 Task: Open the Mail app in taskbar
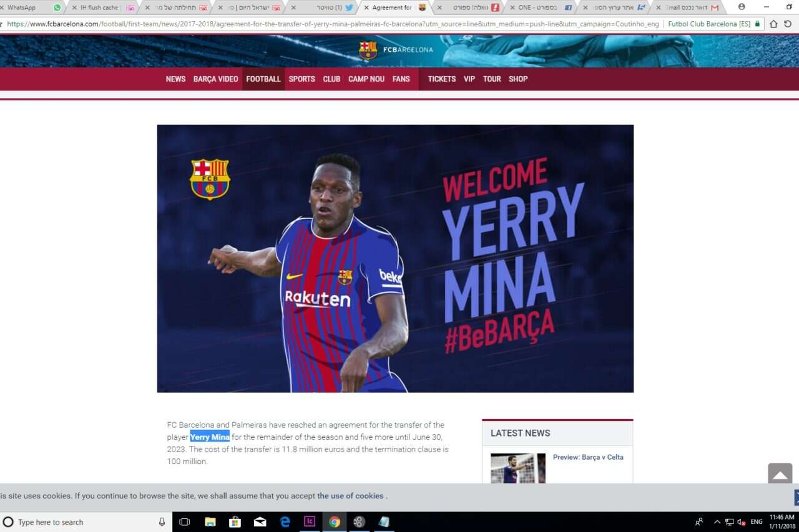(260, 522)
